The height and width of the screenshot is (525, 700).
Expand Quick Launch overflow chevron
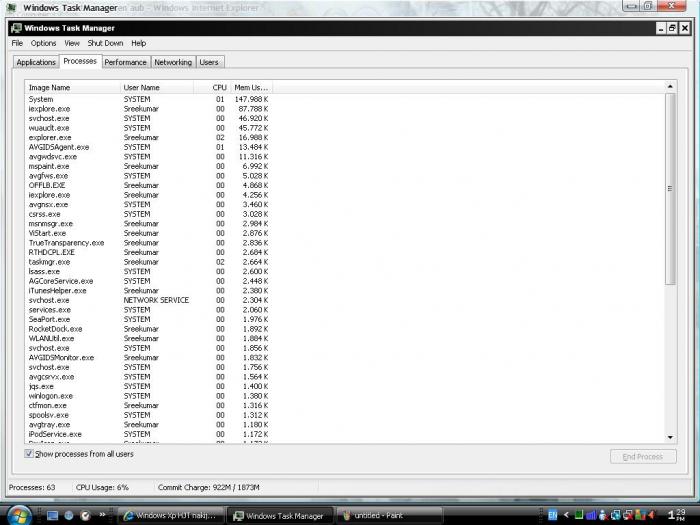coord(102,514)
